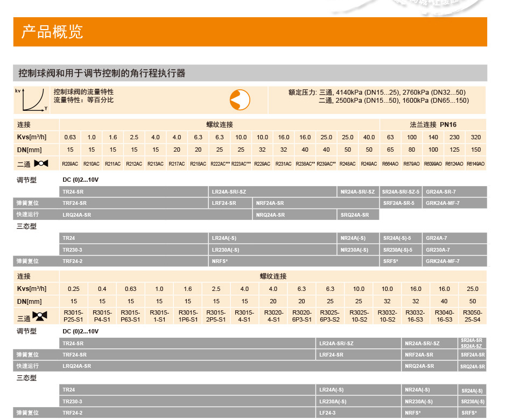Click the Kvs value 0.4

click(102, 289)
